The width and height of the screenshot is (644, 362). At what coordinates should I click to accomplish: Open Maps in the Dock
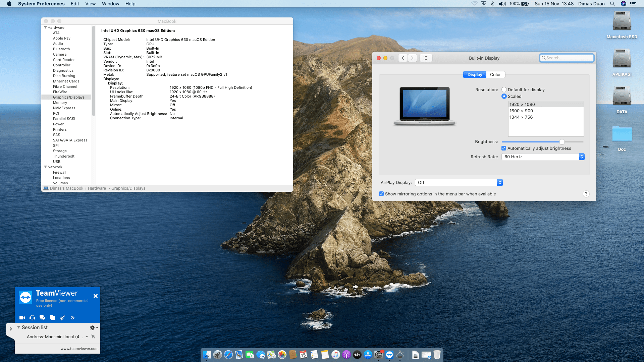coord(271,355)
